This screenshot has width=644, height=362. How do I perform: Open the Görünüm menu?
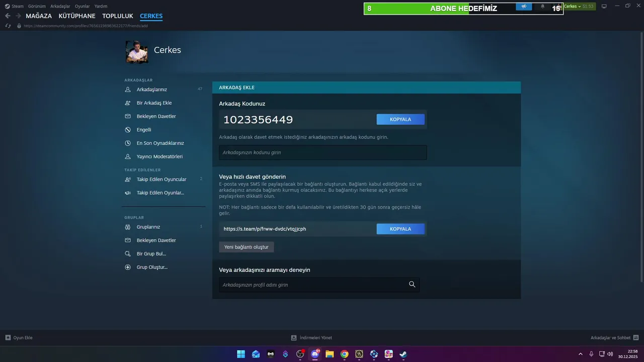click(x=37, y=6)
